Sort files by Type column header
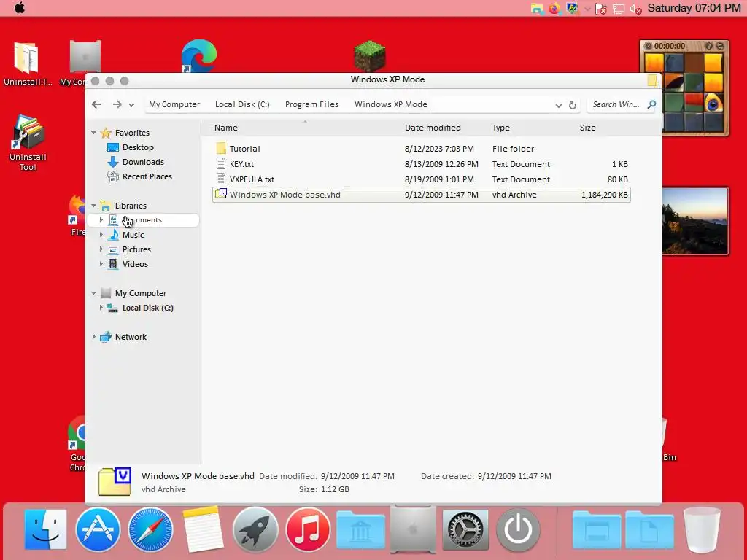 coord(500,128)
